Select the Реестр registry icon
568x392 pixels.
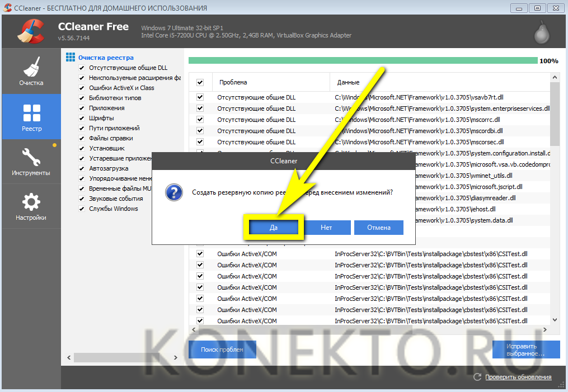point(31,116)
